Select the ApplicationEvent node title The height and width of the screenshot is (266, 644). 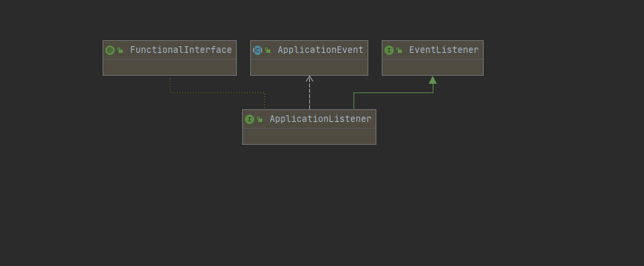click(321, 50)
